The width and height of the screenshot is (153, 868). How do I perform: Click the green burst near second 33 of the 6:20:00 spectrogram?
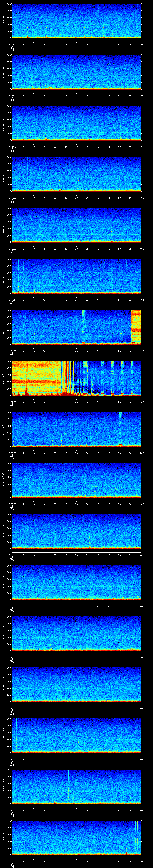83,327
